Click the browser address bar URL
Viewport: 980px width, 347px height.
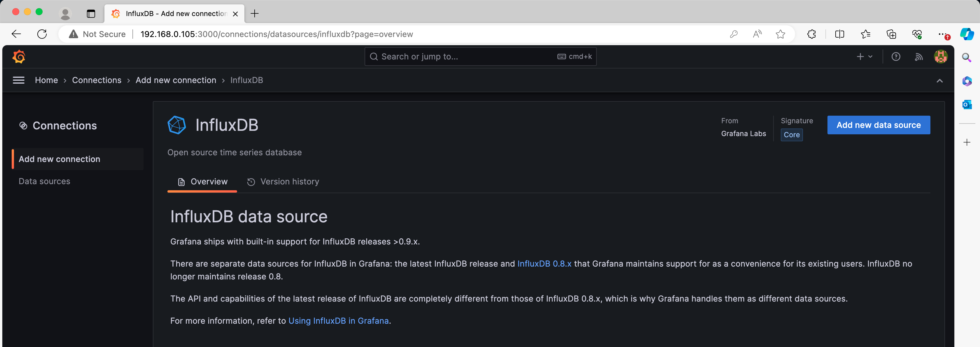tap(276, 34)
